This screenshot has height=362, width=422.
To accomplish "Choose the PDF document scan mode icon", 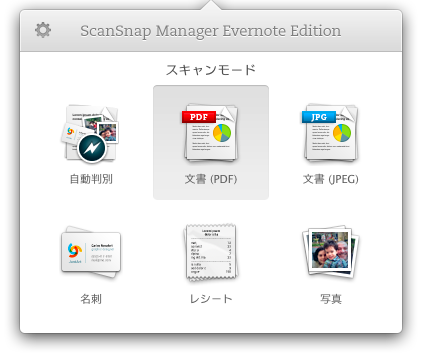I will click(x=211, y=133).
